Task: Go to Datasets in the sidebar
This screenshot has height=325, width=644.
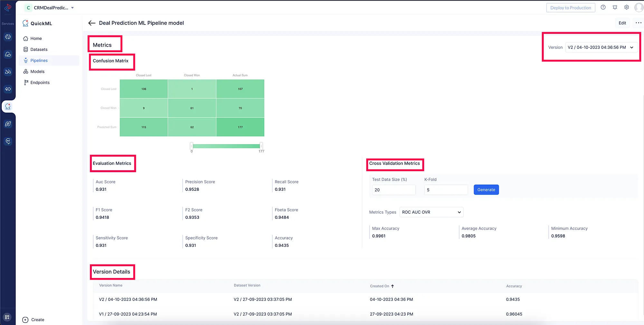Action: click(39, 49)
